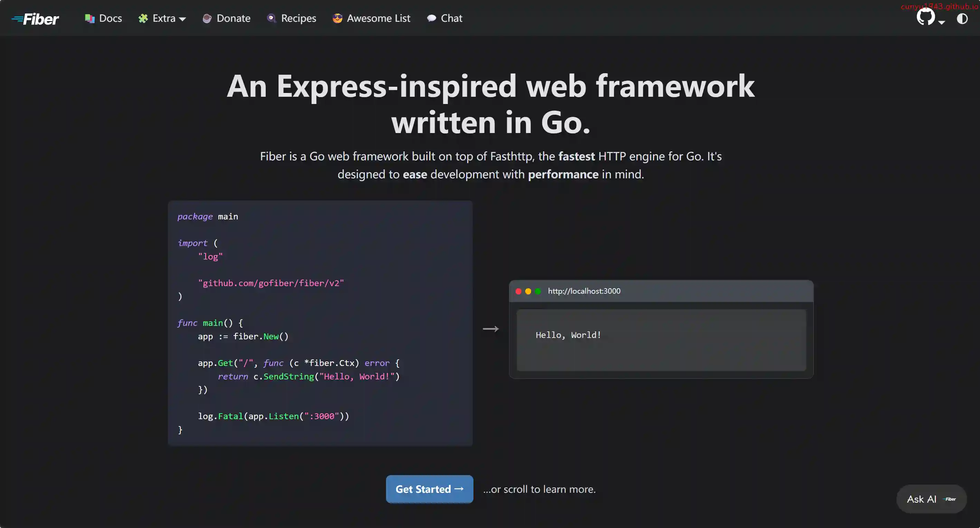Open the Docs menu item
980x528 pixels.
(x=110, y=19)
